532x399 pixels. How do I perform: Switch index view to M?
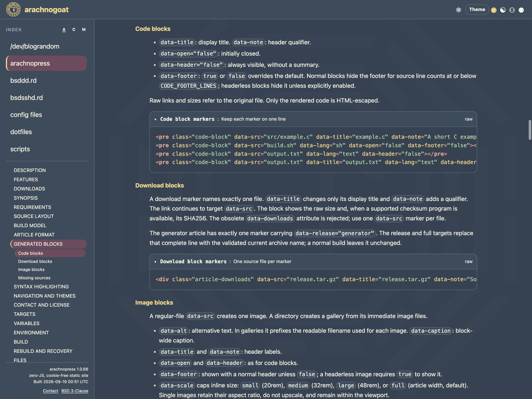click(84, 30)
